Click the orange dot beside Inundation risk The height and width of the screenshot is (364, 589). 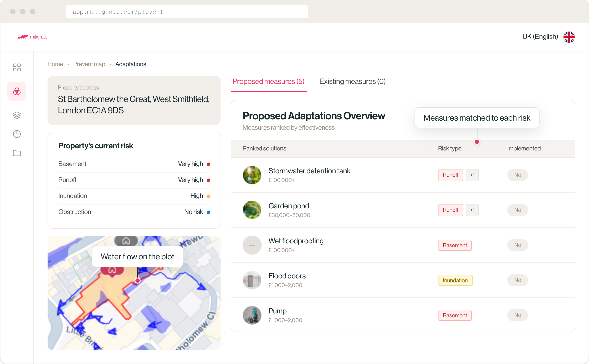coord(208,196)
